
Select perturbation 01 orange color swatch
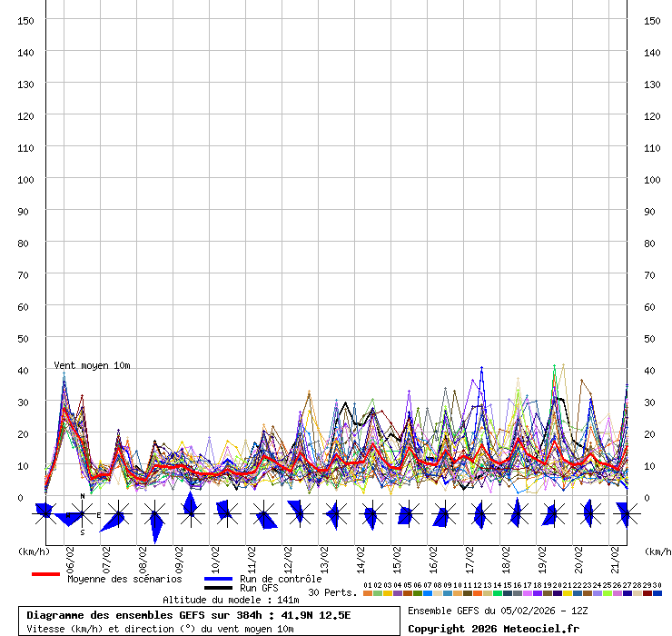(x=367, y=593)
